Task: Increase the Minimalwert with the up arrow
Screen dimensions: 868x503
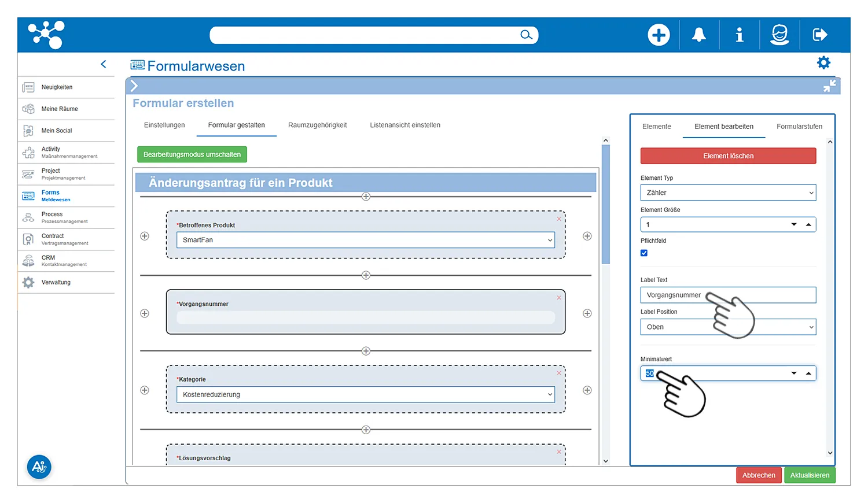Action: 808,373
